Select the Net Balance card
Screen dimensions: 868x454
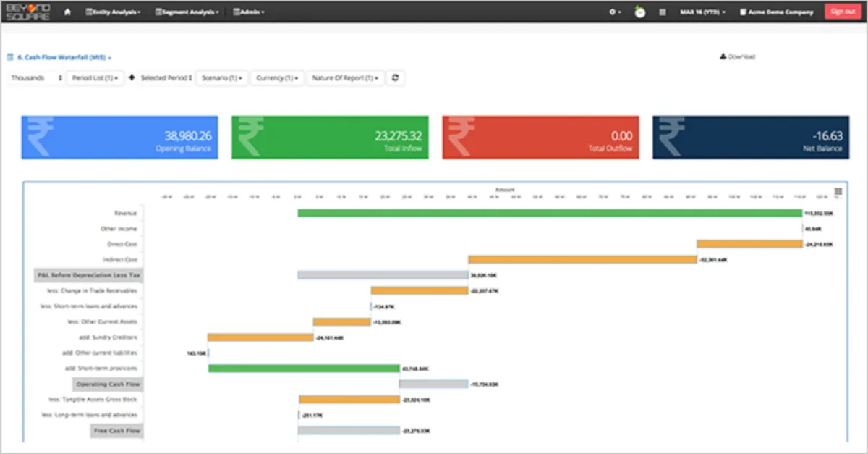click(x=751, y=137)
